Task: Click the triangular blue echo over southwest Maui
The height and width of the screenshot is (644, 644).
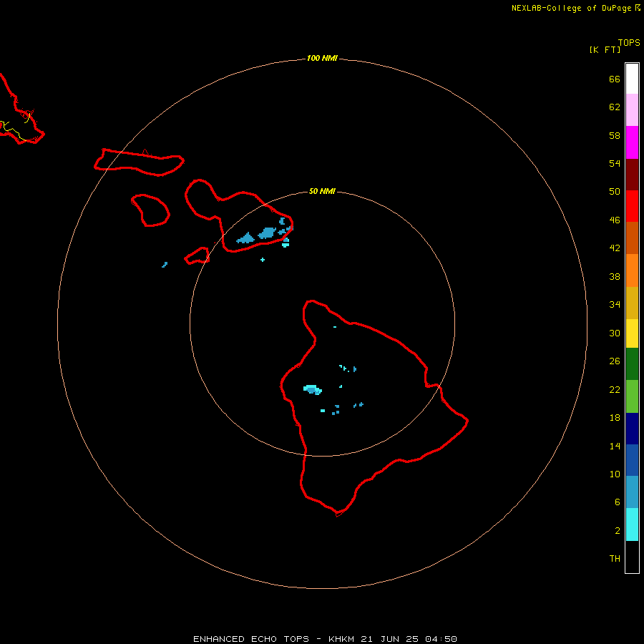Action: pos(246,238)
